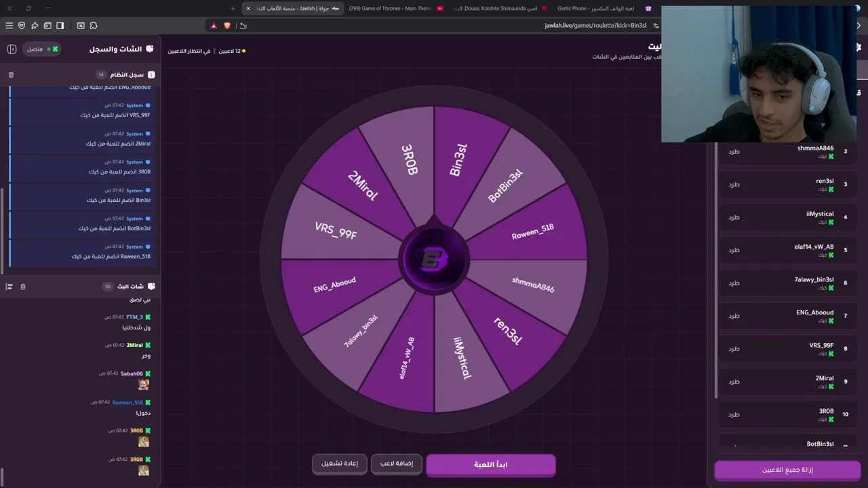The width and height of the screenshot is (868, 488).
Task: Switch to the Douse Koishite Shimaunda tab
Action: tap(500, 9)
